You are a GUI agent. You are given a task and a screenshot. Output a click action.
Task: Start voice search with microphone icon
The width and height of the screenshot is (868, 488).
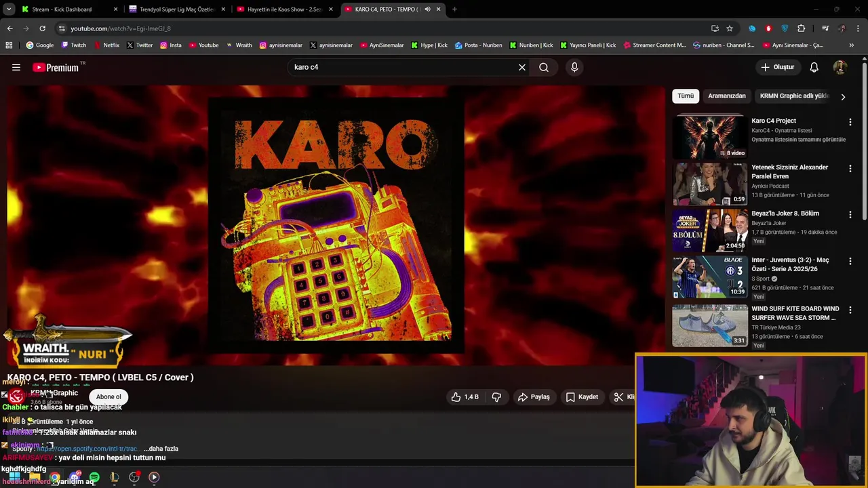click(574, 67)
